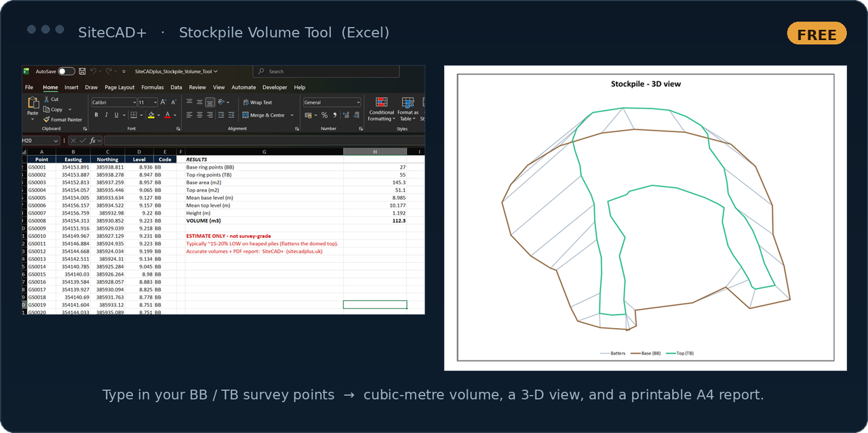Image resolution: width=868 pixels, height=433 pixels.
Task: Click Increase Decimal icon
Action: pos(346,115)
